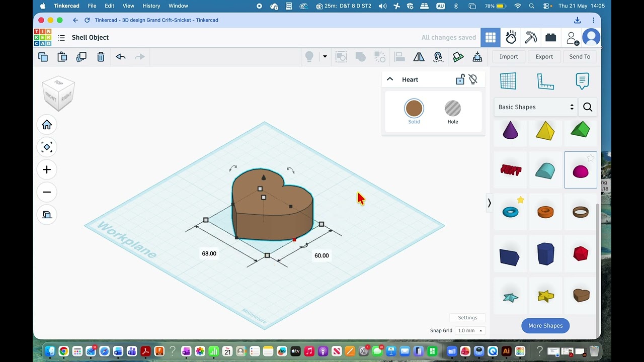
Task: Switch to the 3D design grid view
Action: 491,38
